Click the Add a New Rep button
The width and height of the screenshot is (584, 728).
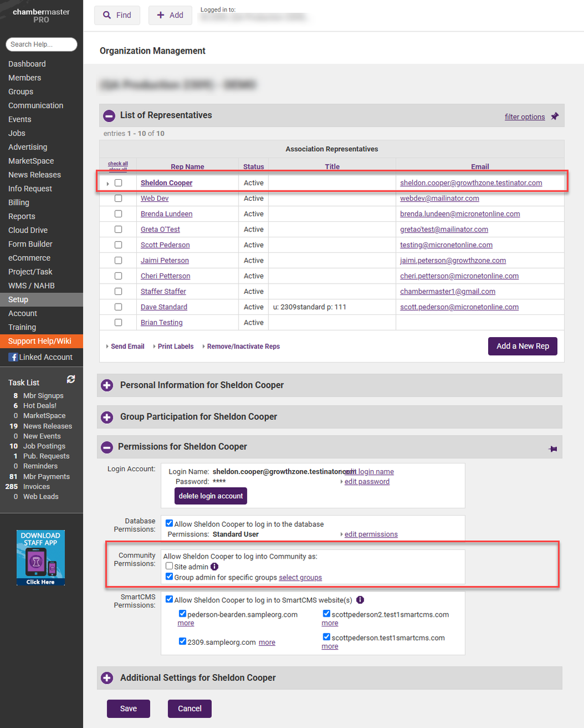coord(522,346)
